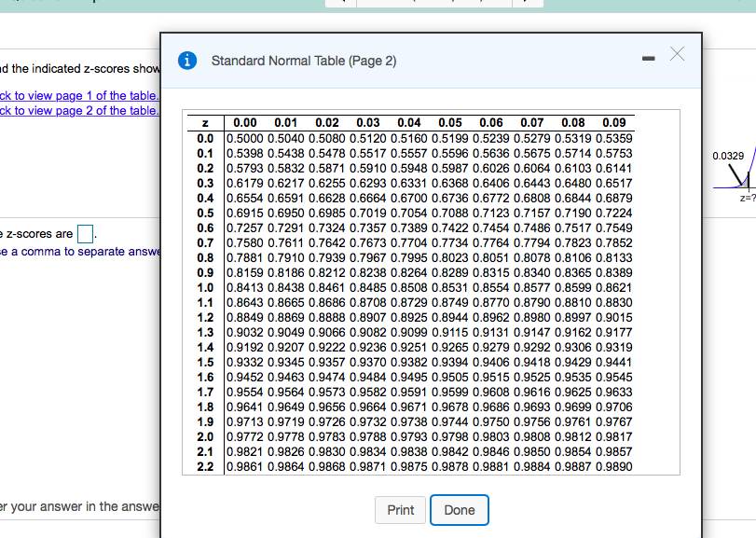The height and width of the screenshot is (538, 756).
Task: Click the blue info icon in dialog header
Action: [187, 61]
